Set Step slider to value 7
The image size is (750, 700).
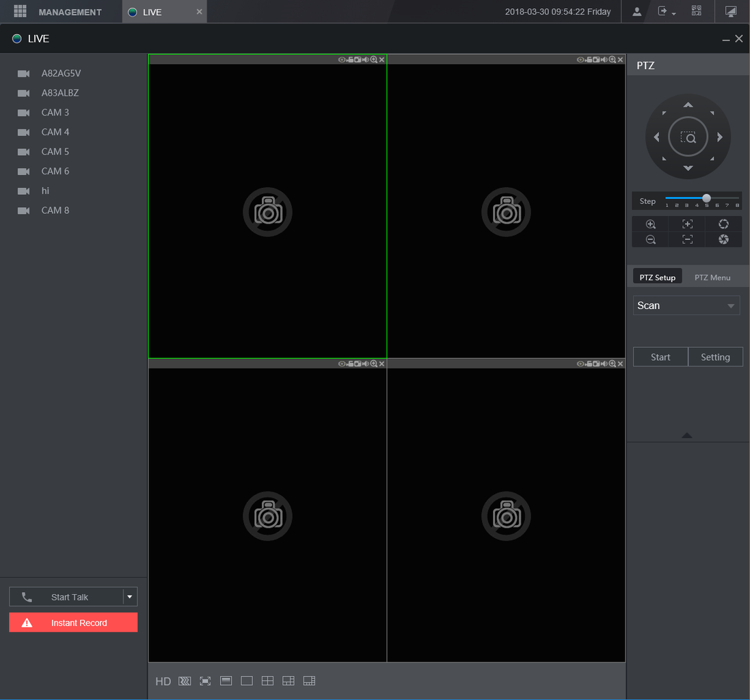(x=727, y=198)
